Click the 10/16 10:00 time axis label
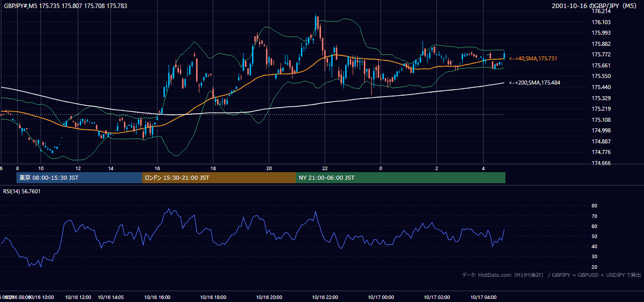The image size is (644, 302). (41, 297)
